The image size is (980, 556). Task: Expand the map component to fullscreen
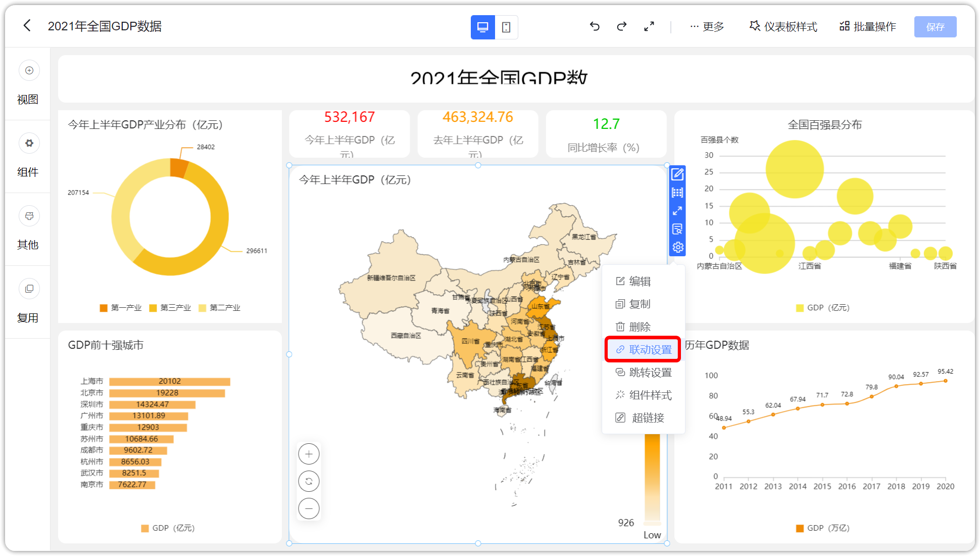click(677, 211)
